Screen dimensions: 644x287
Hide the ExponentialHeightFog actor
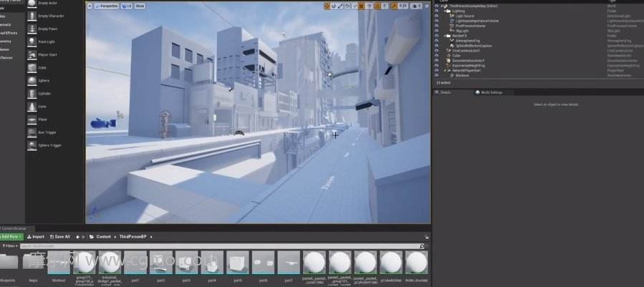[x=436, y=65]
